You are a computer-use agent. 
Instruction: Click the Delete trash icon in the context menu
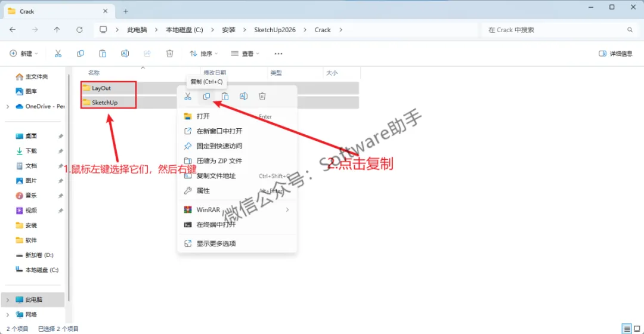point(262,96)
